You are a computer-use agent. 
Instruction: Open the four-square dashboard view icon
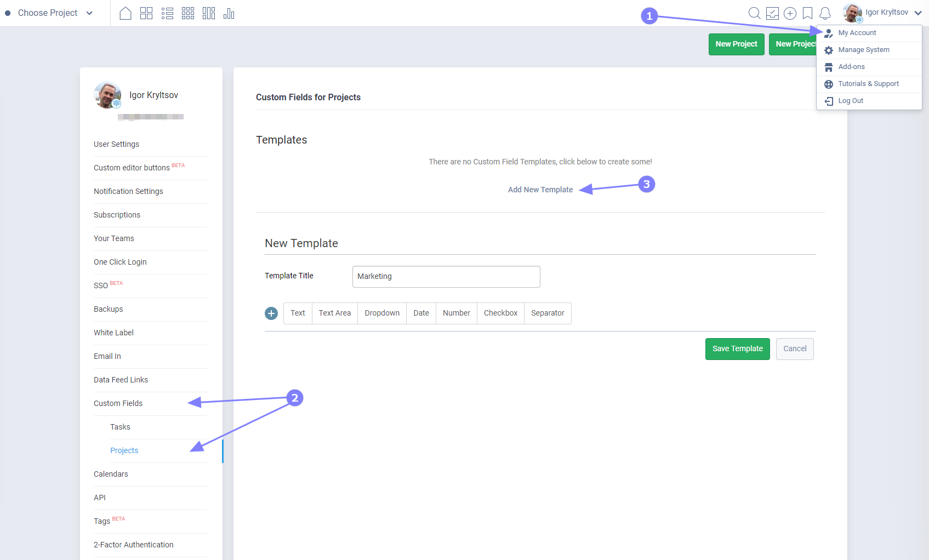[146, 13]
